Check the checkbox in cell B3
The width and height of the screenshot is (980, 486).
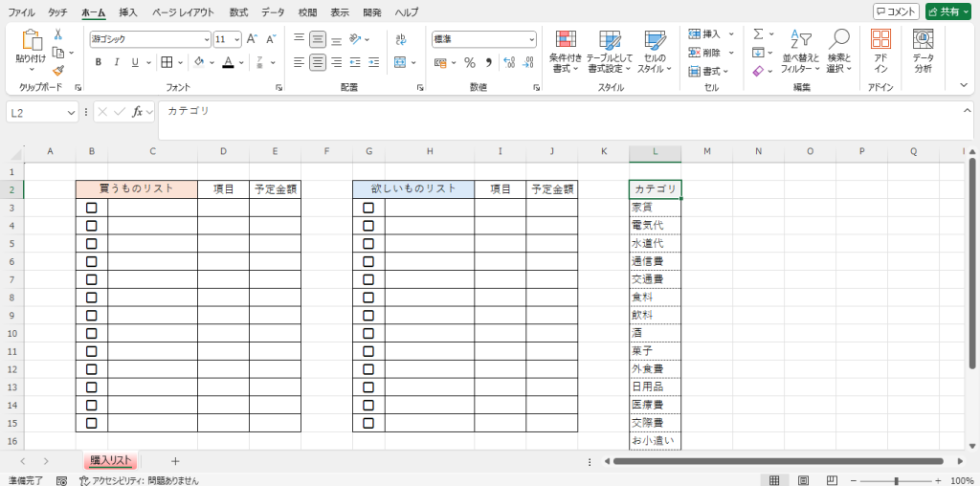[92, 208]
